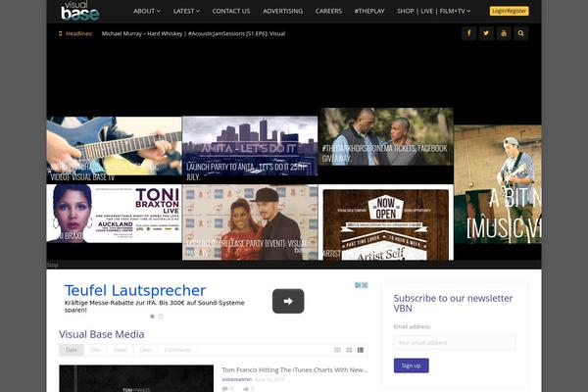Click the Login/Register button

click(509, 11)
